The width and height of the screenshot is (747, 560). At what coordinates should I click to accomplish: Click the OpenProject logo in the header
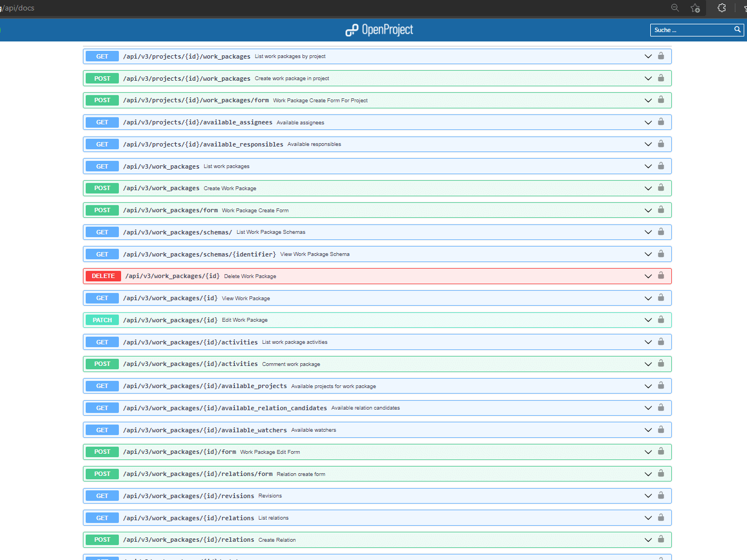pyautogui.click(x=379, y=30)
